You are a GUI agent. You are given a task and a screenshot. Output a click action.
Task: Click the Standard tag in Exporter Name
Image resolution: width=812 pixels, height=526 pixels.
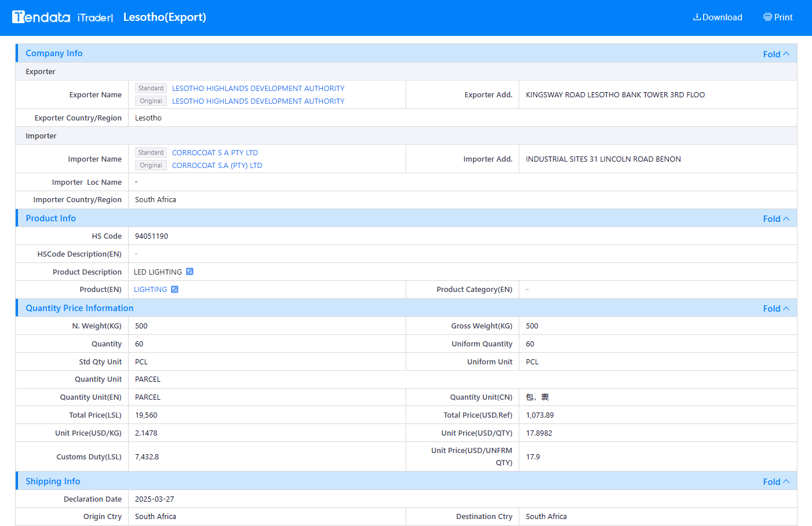coord(151,88)
